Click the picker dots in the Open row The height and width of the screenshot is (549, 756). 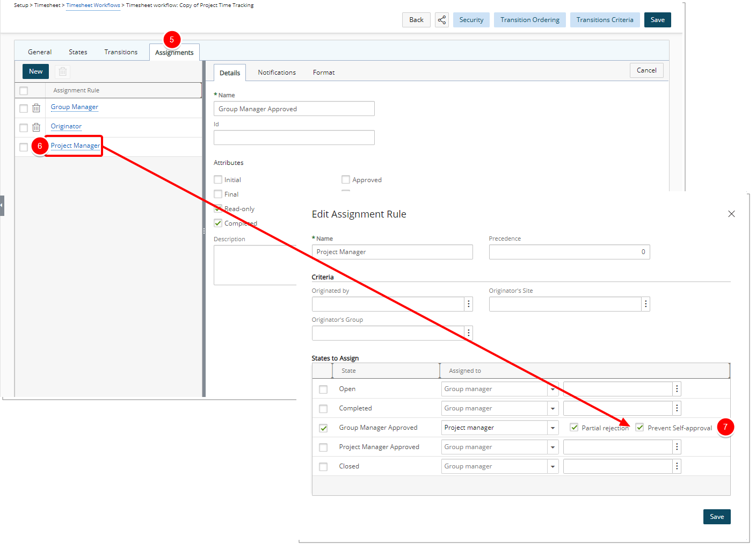677,389
